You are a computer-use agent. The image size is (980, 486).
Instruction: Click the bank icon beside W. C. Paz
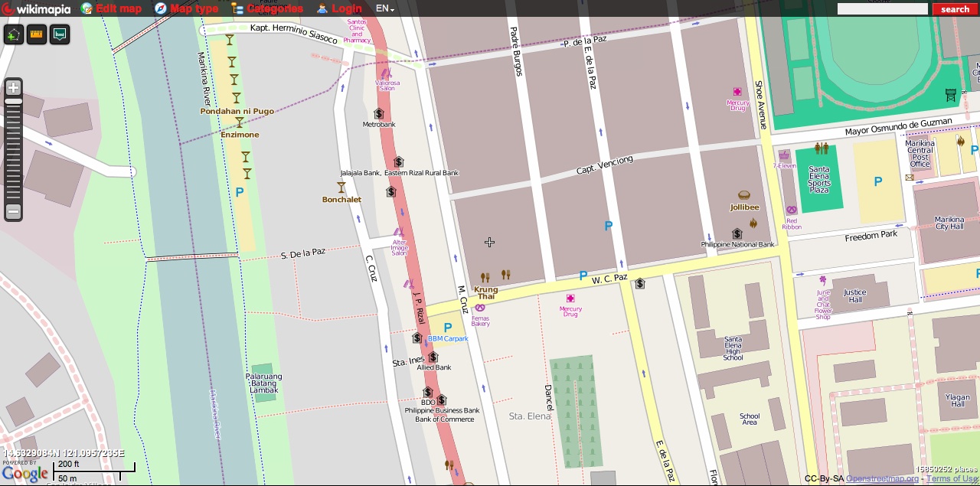[x=640, y=284]
